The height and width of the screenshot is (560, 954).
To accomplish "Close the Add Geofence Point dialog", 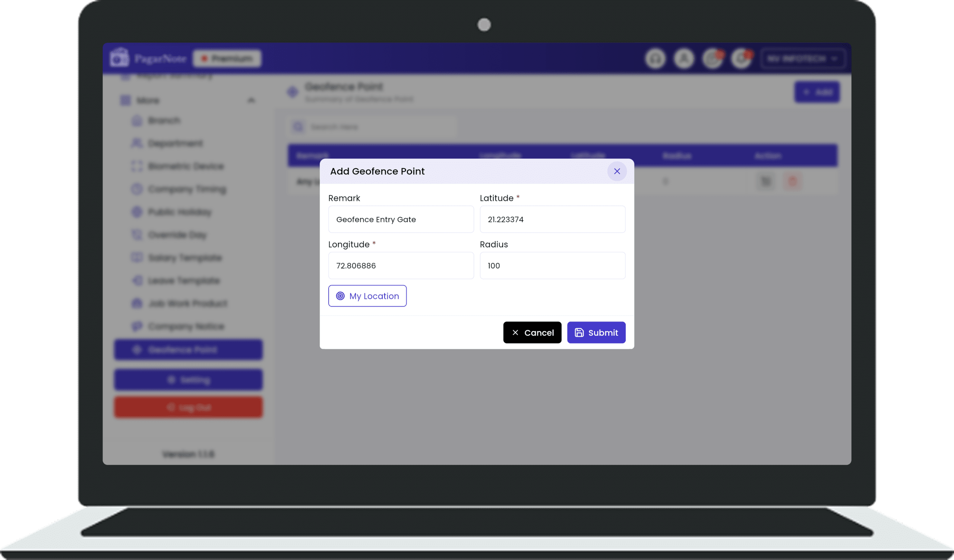I will tap(617, 171).
